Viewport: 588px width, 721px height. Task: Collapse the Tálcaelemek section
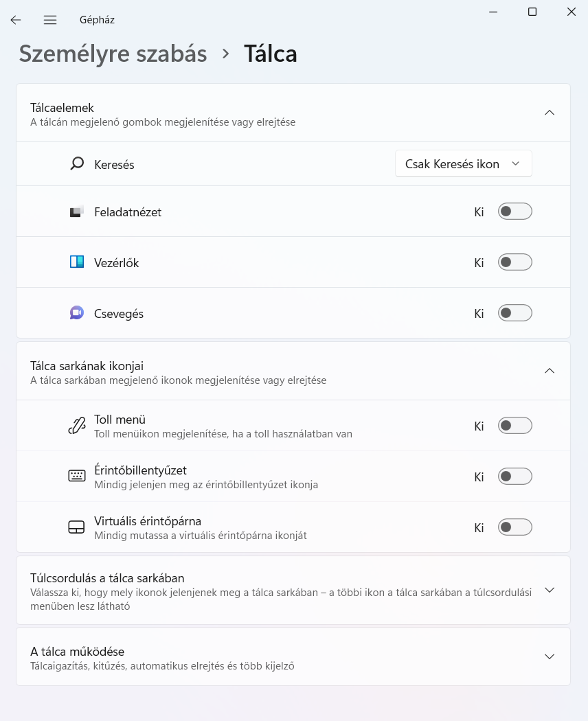(x=550, y=113)
